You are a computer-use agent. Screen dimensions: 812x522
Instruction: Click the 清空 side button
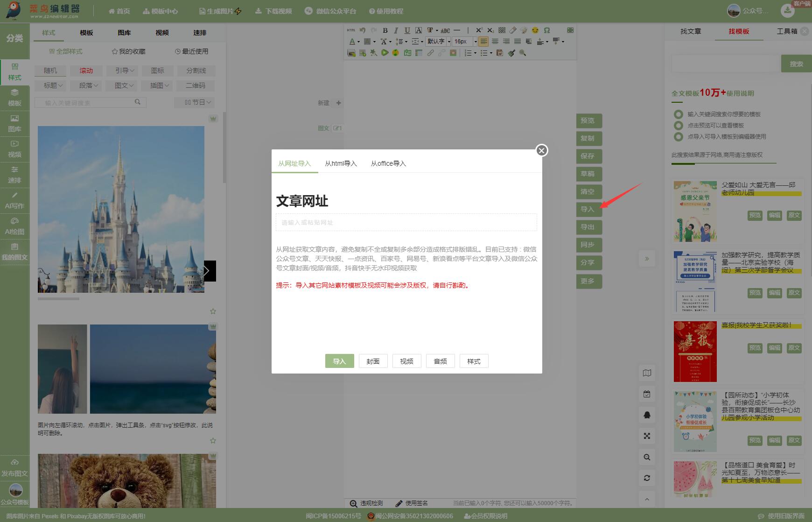[x=588, y=191]
